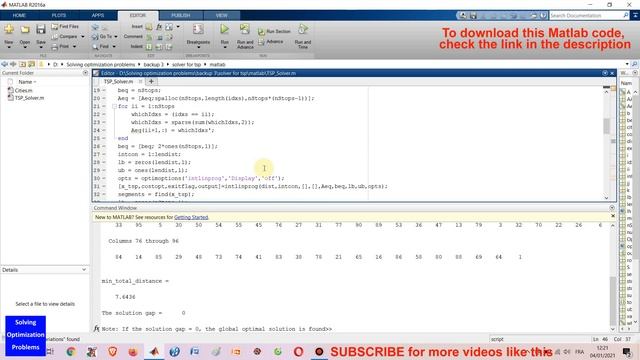Click the up one level folder icon
Screen dimensions: 640x360
[22, 64]
